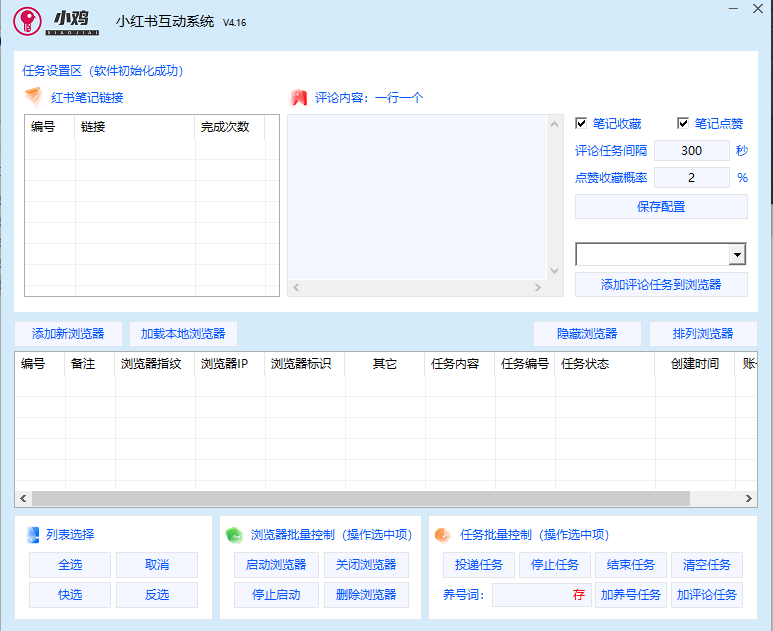
Task: Click 加养号任务 button
Action: 631,595
